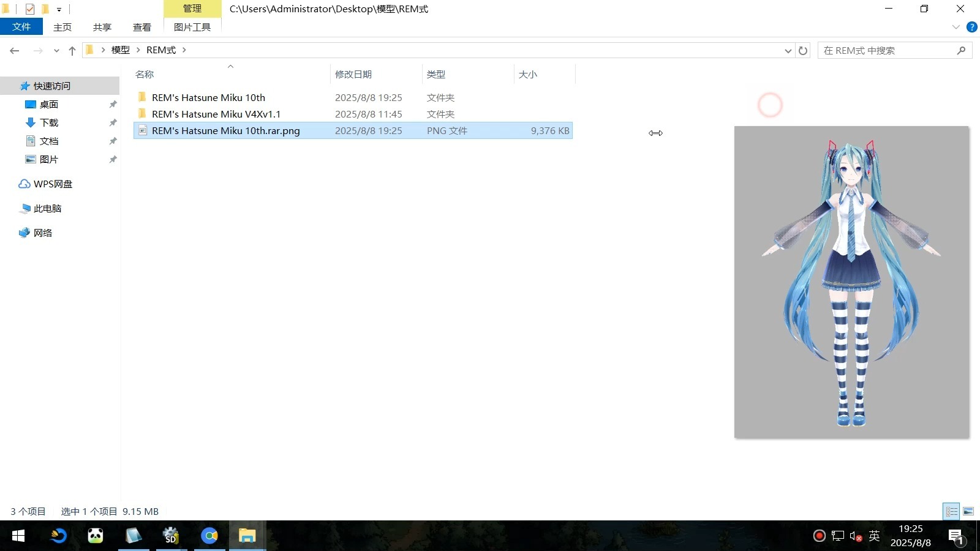This screenshot has height=551, width=980.
Task: Select the 管理 contextual tab header
Action: 192,9
